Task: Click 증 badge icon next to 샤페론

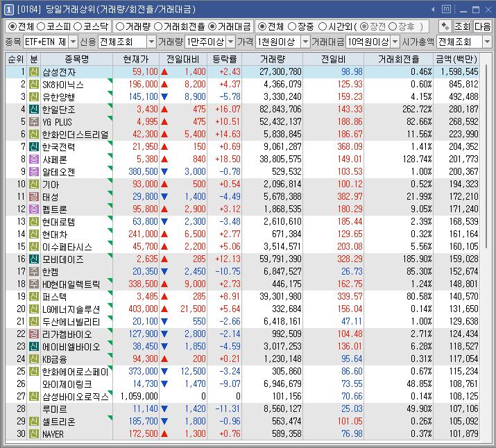Action: click(x=34, y=159)
